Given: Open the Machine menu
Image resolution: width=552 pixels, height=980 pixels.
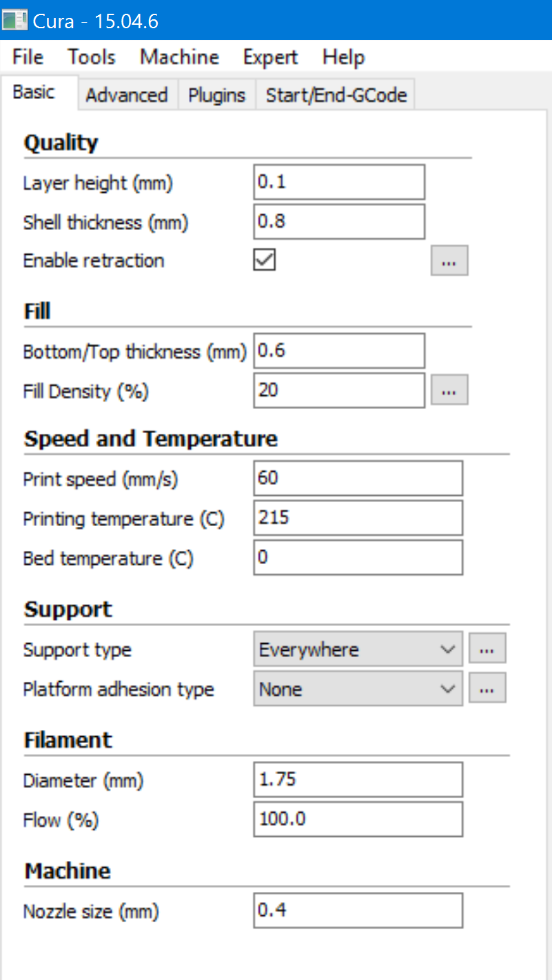Looking at the screenshot, I should [179, 57].
